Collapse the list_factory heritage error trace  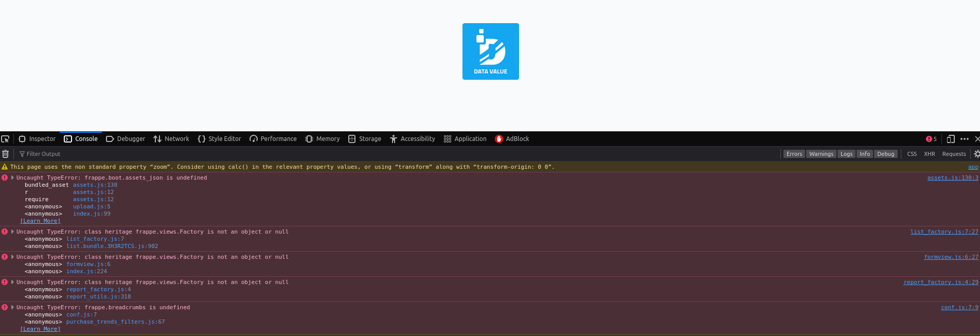(x=12, y=232)
